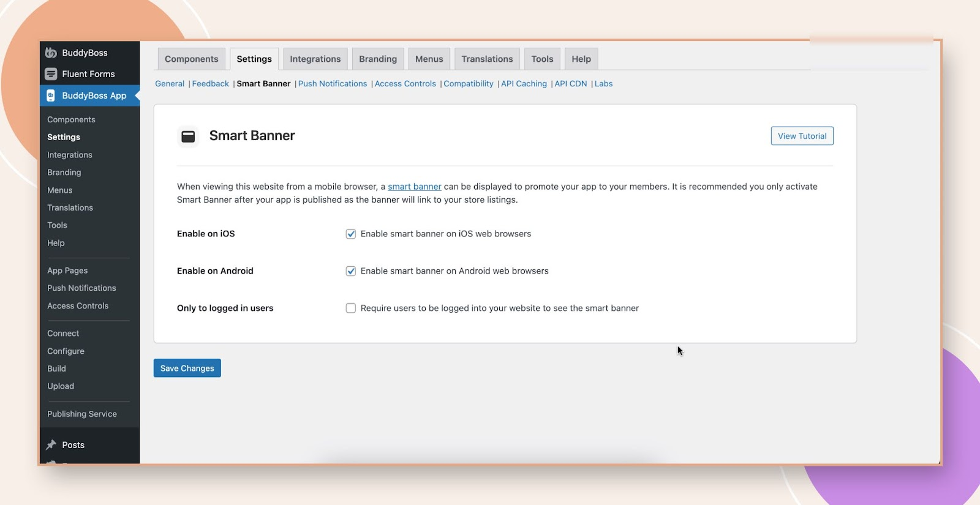This screenshot has height=505, width=980.
Task: Select Translations in sidebar submenu
Action: 70,208
